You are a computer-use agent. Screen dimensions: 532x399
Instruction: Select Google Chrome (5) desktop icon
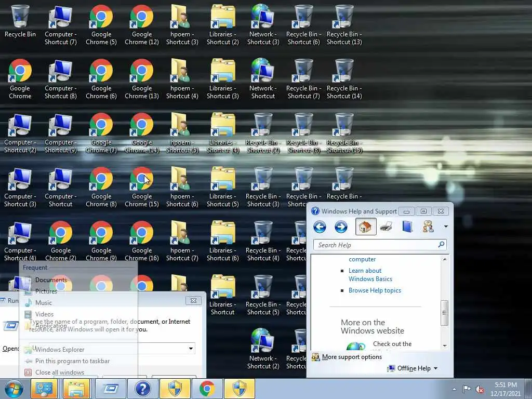(x=101, y=25)
